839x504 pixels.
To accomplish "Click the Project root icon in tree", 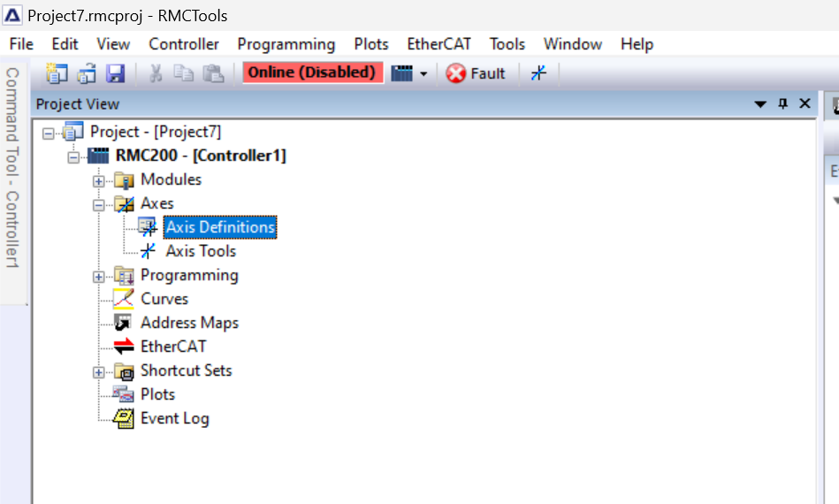I will click(x=72, y=132).
